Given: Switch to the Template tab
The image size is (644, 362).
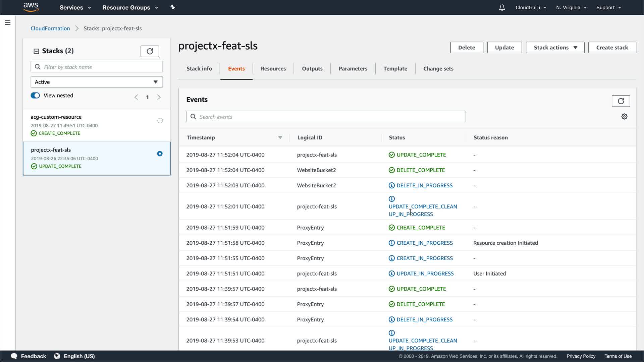Looking at the screenshot, I should (x=395, y=69).
